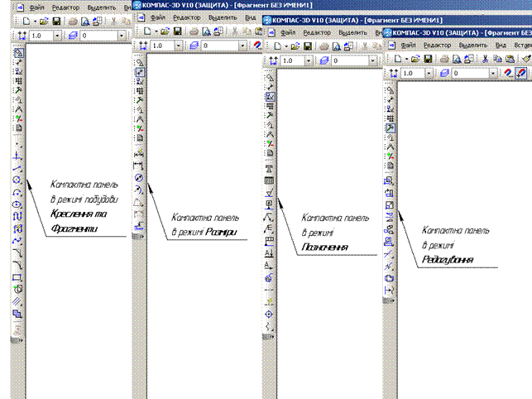Screen dimensions: 532x399
Task: Select the Mirror symmetry tool in the rightmost window
Action: 389,218
